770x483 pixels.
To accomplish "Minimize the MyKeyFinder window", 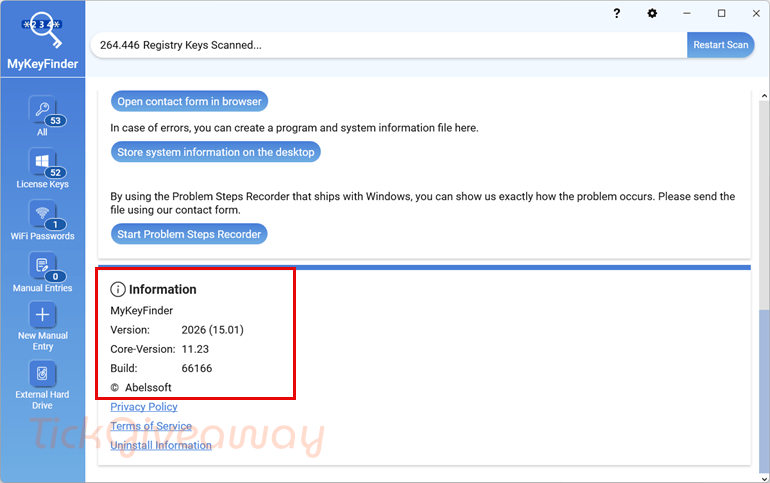I will point(687,13).
